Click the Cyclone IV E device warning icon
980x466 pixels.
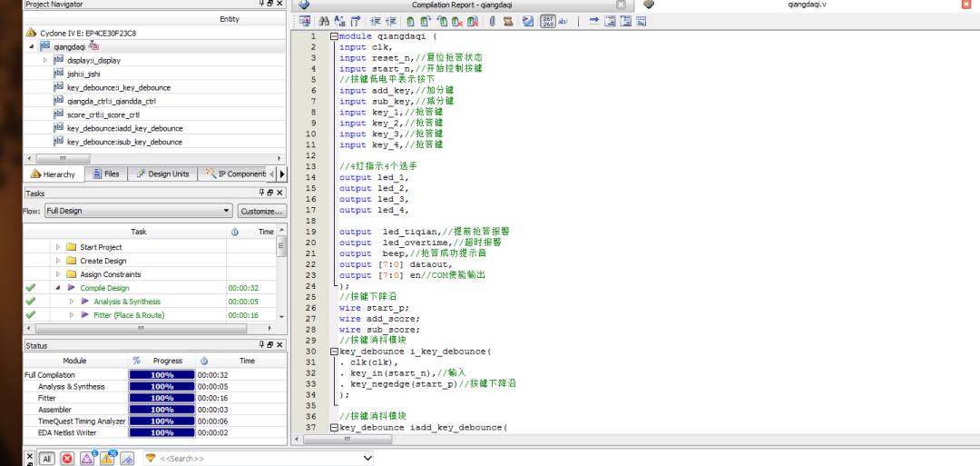pos(31,33)
